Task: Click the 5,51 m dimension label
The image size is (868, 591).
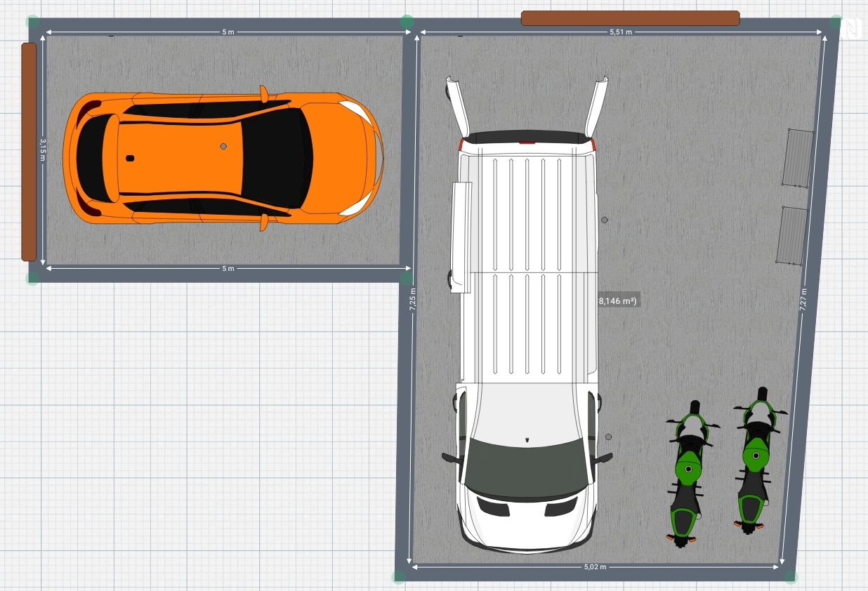Action: click(x=620, y=32)
